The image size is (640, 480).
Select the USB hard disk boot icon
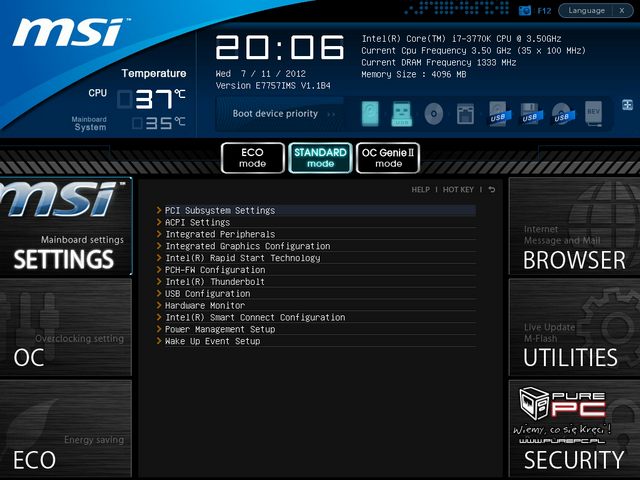coord(498,113)
